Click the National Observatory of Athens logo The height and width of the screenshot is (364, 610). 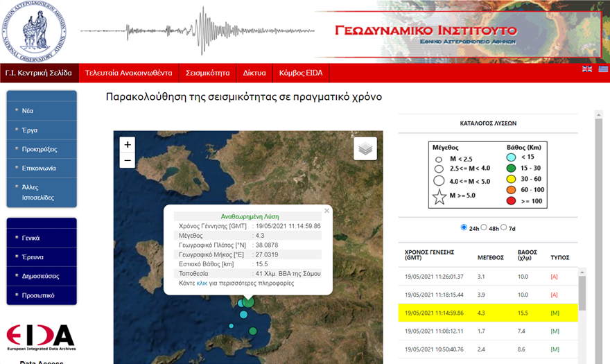pyautogui.click(x=34, y=31)
